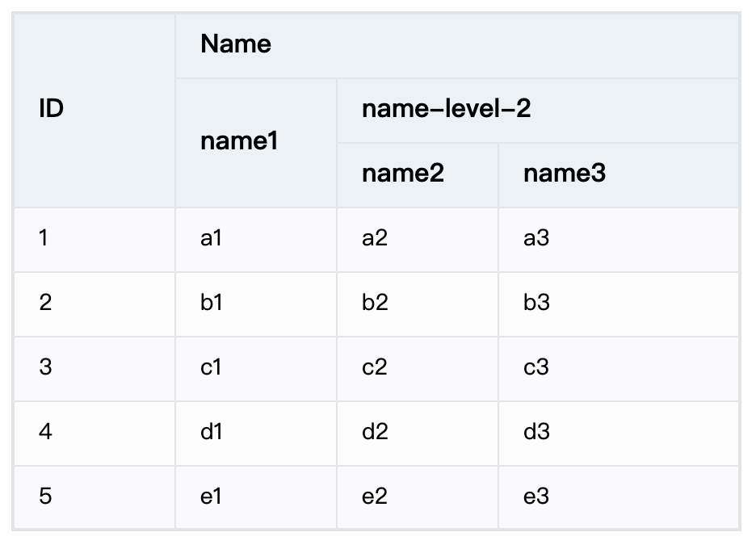
Task: Select the name3 column header
Action: (564, 174)
